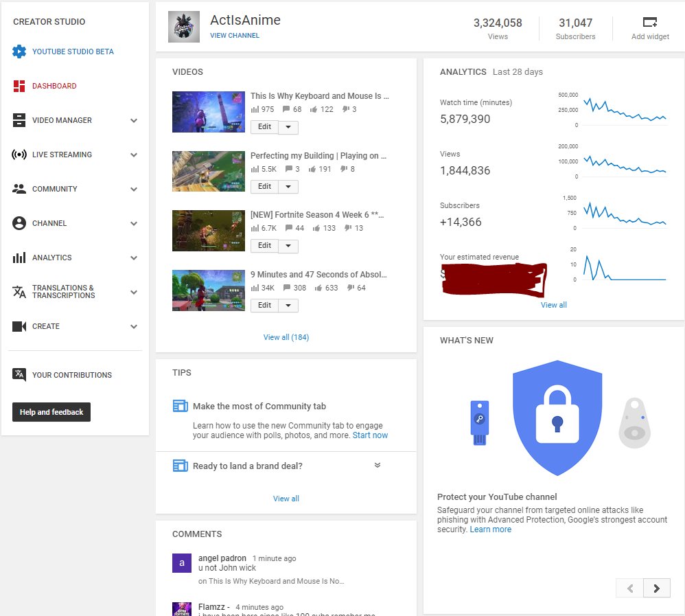Edit the Keyboard and Mouse video
This screenshot has width=685, height=616.
pyautogui.click(x=264, y=127)
